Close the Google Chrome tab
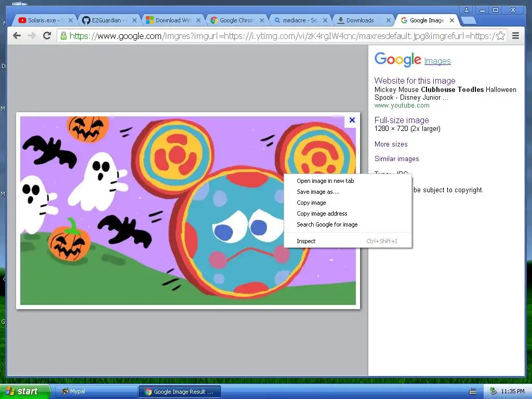Screen dimensions: 532x399 [x=262, y=20]
